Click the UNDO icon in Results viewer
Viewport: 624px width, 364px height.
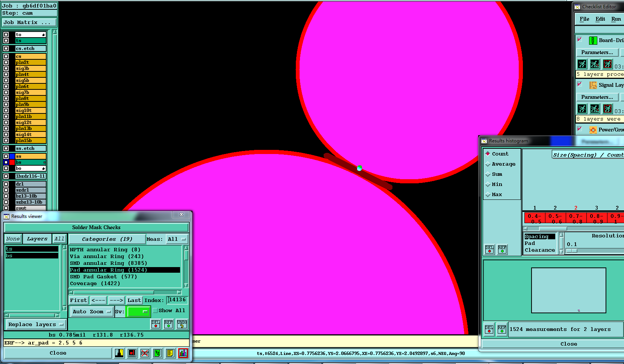pos(182,324)
